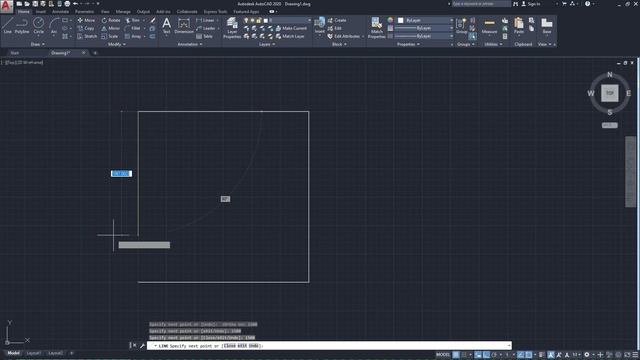The width and height of the screenshot is (640, 360).
Task: Click the Trim tool
Action: (x=133, y=20)
